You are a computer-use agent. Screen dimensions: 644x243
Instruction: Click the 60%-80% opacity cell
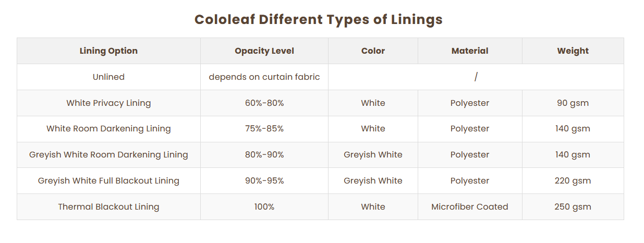(x=264, y=103)
